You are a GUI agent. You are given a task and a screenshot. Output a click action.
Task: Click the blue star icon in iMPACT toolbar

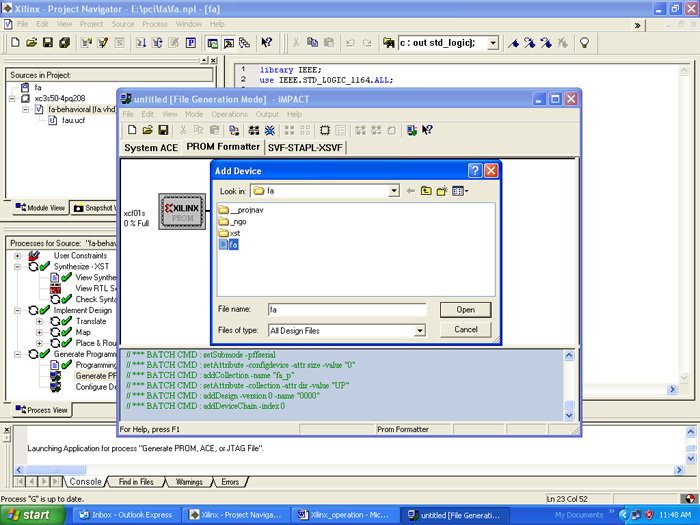[x=270, y=130]
